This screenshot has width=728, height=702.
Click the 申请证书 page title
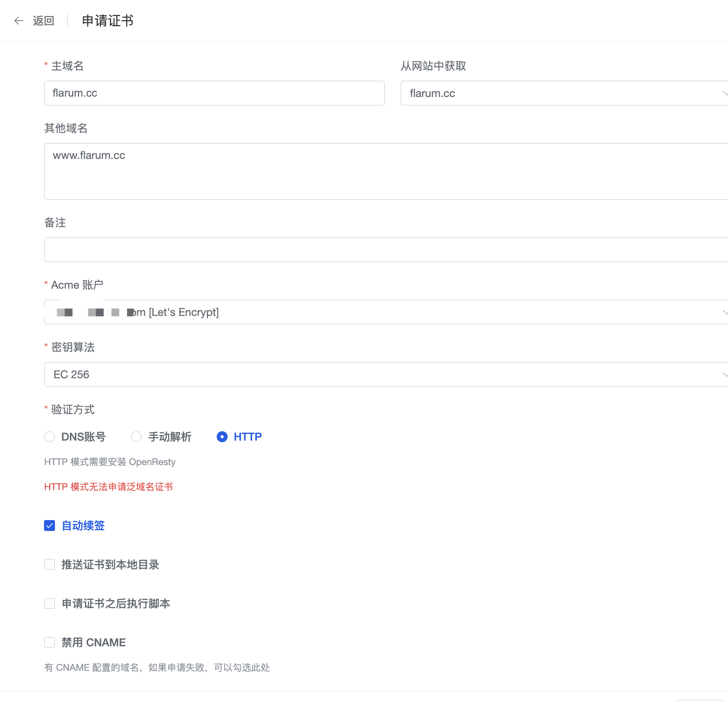click(x=108, y=21)
